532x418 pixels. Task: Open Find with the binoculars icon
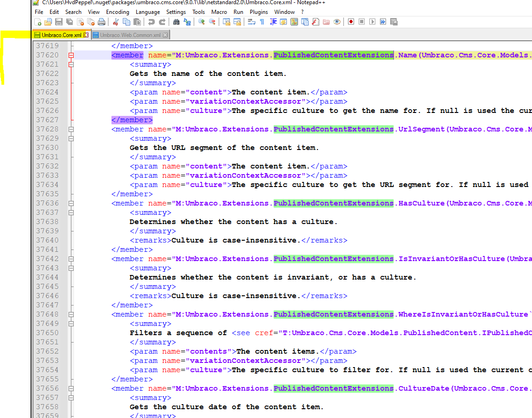(x=176, y=22)
